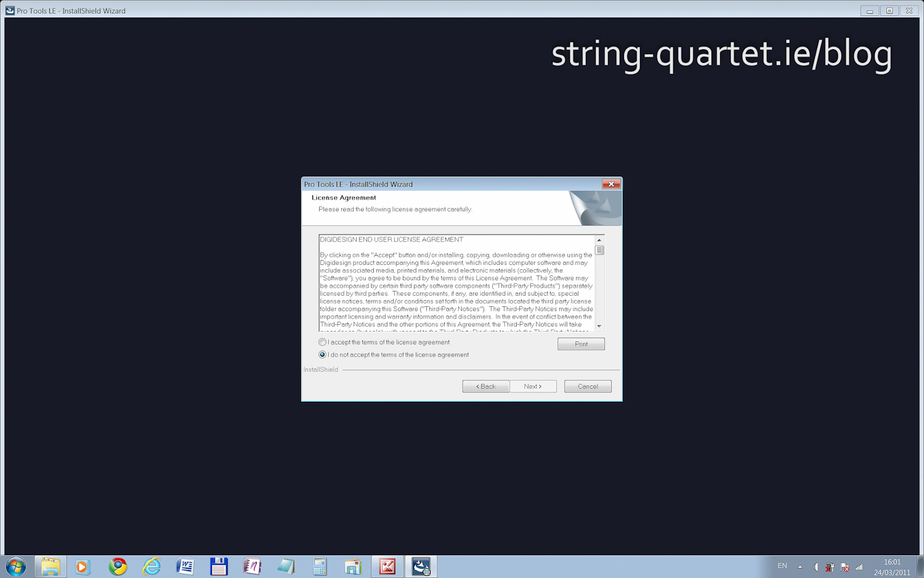Open Internet Explorer from taskbar
The image size is (924, 578).
152,566
